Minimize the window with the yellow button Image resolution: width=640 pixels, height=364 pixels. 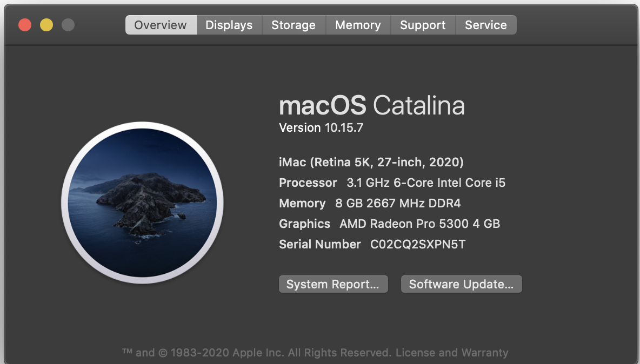[x=46, y=25]
